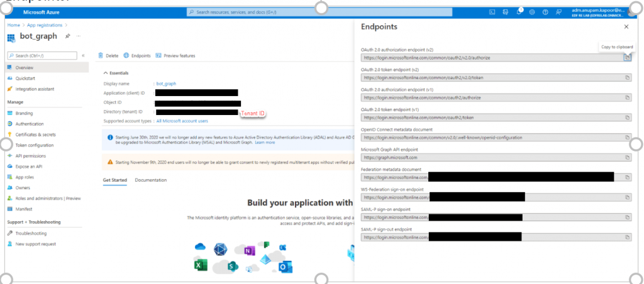Viewport: 644px width, 284px height.
Task: Select Overview in the sidebar
Action: pos(47,68)
